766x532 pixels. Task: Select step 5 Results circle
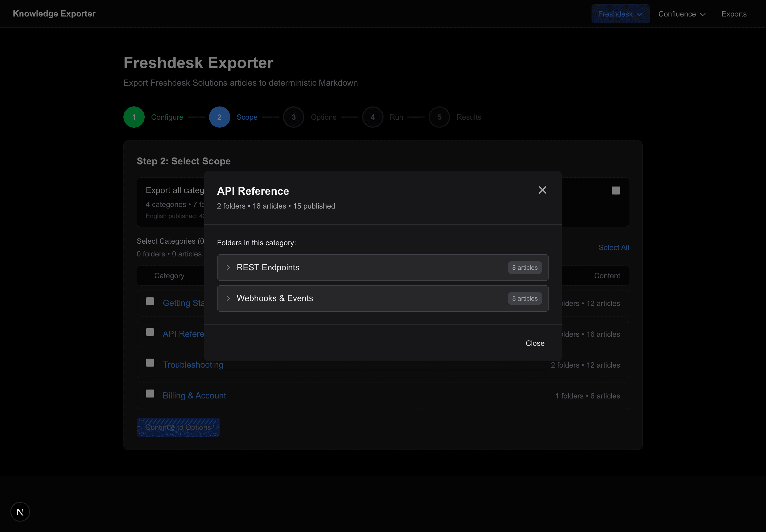[439, 117]
